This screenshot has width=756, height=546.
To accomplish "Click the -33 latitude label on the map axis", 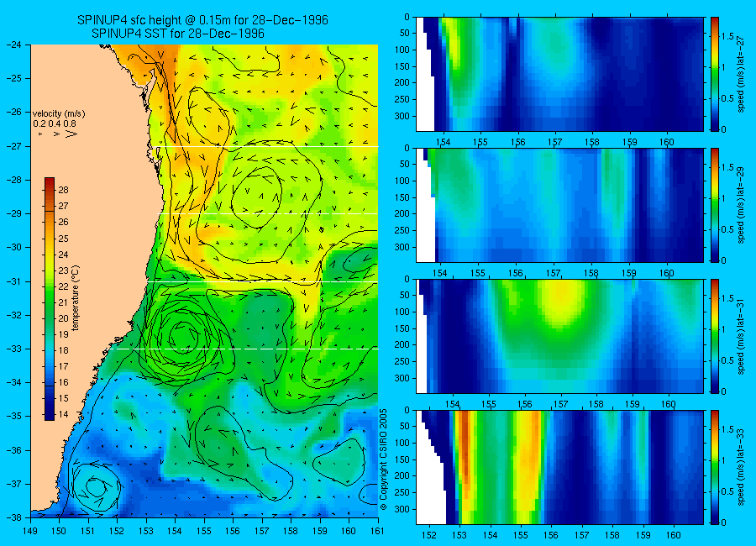I will coord(13,349).
